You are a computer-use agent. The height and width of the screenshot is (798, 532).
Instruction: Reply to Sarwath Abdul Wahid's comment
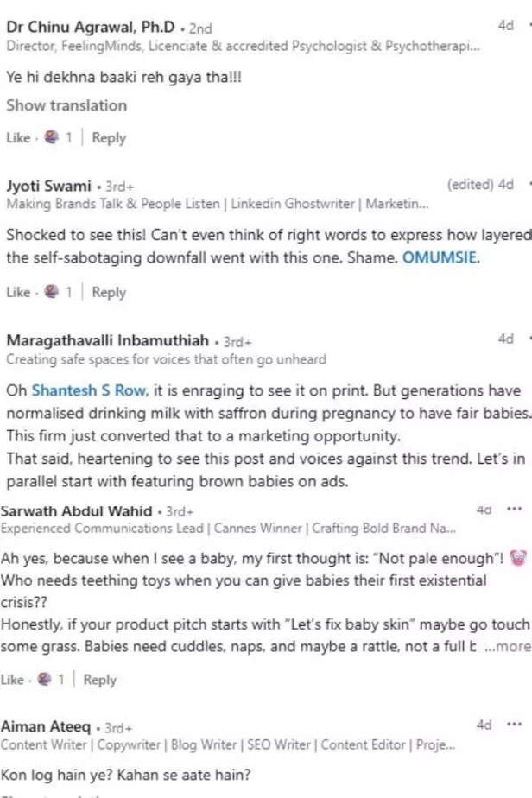coord(100,680)
